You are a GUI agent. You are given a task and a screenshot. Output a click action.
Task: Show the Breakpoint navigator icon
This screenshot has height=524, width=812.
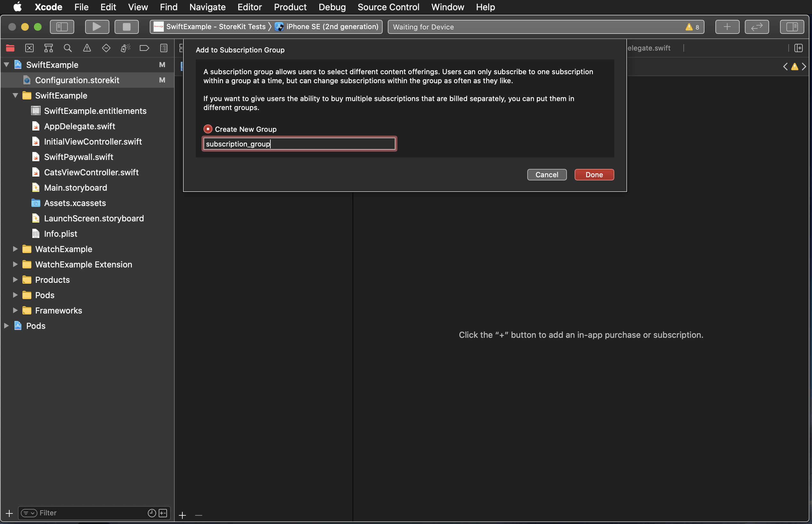coord(144,48)
